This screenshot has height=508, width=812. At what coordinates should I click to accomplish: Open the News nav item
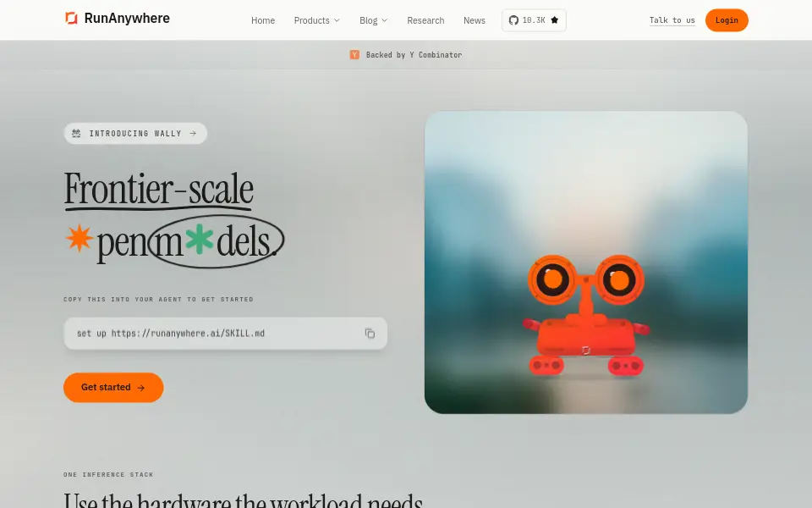coord(475,20)
